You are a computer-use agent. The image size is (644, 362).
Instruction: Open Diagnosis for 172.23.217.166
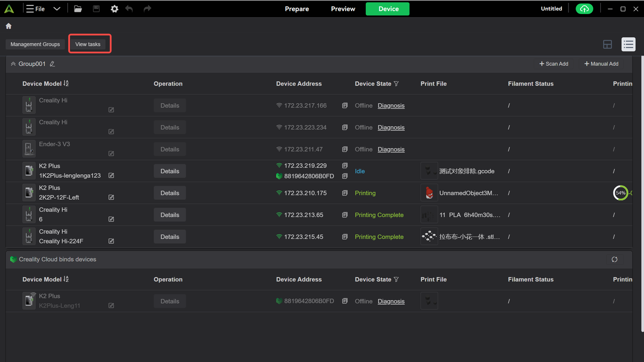pos(391,106)
